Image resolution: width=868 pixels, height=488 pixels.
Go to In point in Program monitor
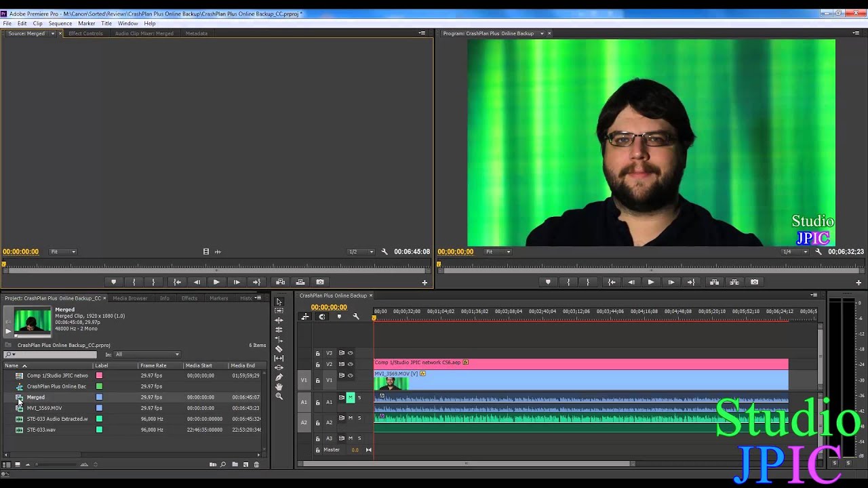pyautogui.click(x=612, y=282)
